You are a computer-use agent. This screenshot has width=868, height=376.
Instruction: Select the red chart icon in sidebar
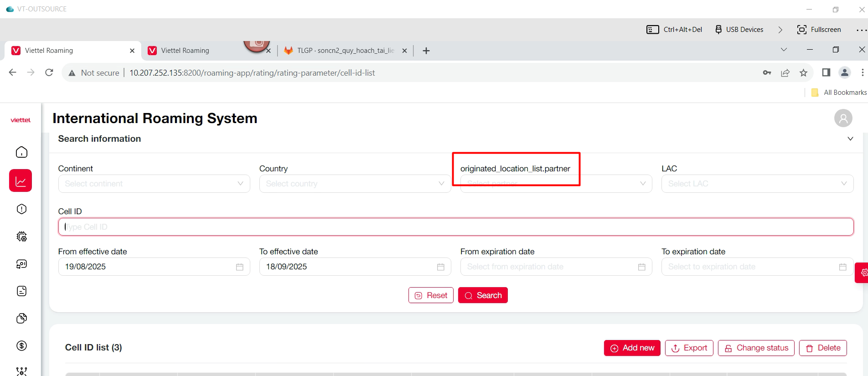(21, 181)
